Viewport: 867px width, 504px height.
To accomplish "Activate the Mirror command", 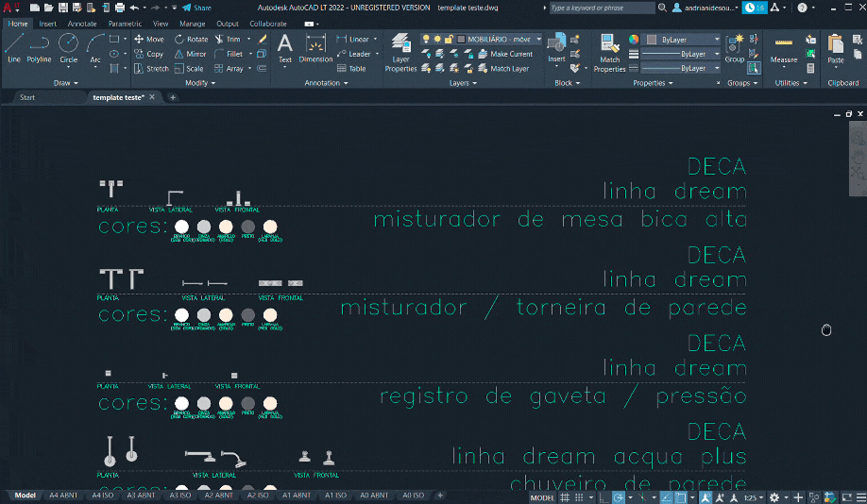I will (191, 54).
